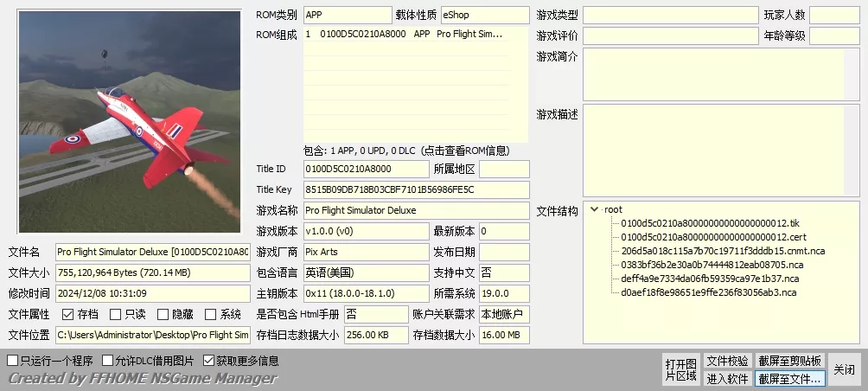The height and width of the screenshot is (391, 868).
Task: Click the 进入软件 button
Action: click(727, 378)
